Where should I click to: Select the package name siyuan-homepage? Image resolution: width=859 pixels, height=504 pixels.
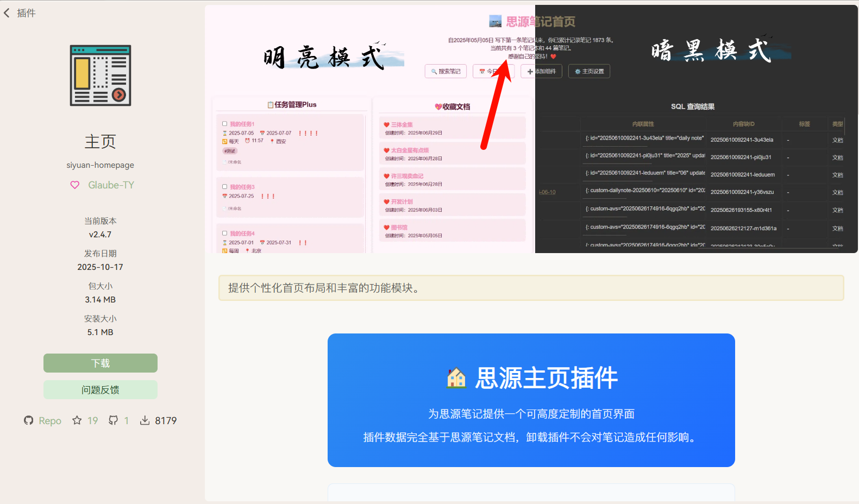pyautogui.click(x=101, y=165)
